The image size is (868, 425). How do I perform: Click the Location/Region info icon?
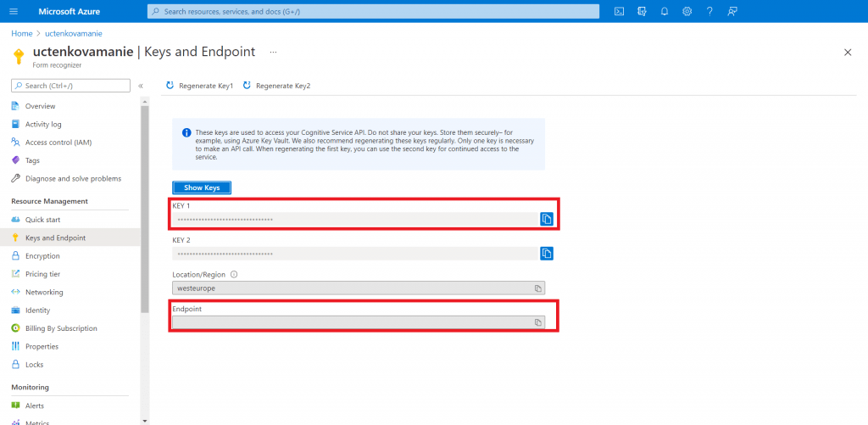pyautogui.click(x=233, y=274)
